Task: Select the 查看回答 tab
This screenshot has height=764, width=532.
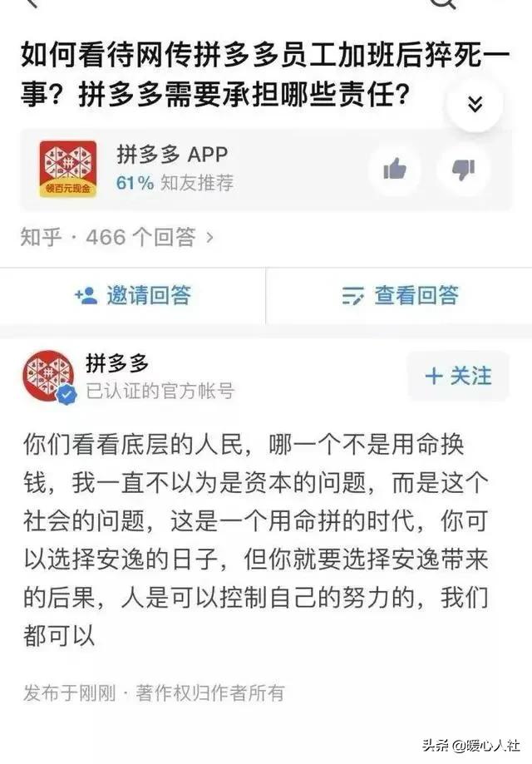Action: 400,296
